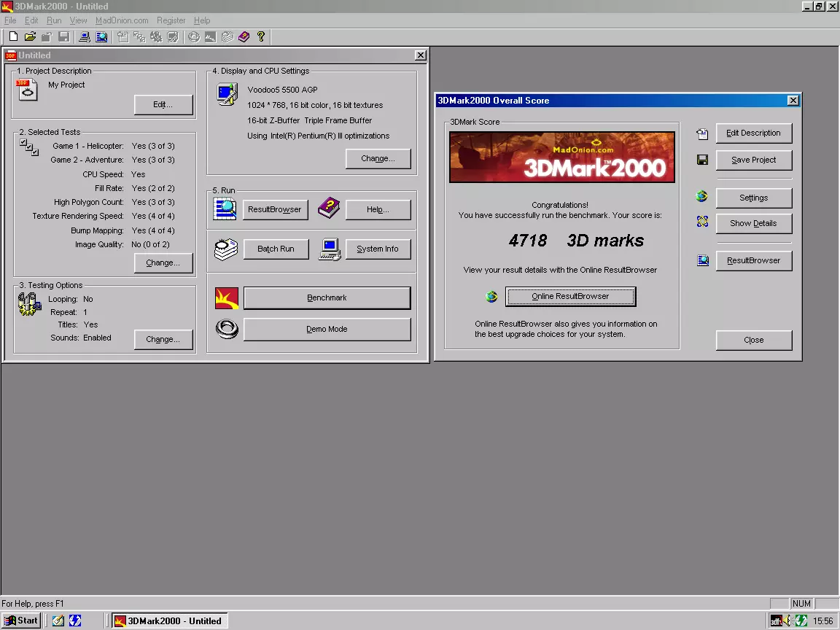
Task: Click Close in the Overall Score dialog
Action: coord(754,341)
